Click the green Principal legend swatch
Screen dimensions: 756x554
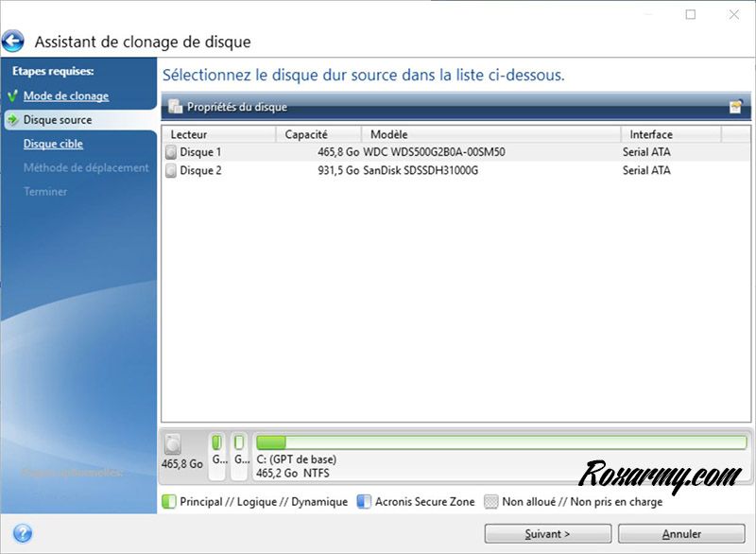[x=169, y=502]
